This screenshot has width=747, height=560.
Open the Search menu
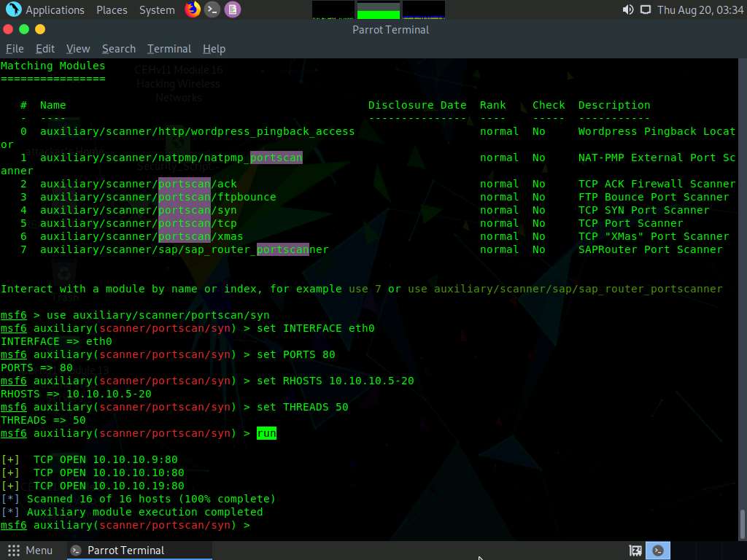click(x=119, y=49)
